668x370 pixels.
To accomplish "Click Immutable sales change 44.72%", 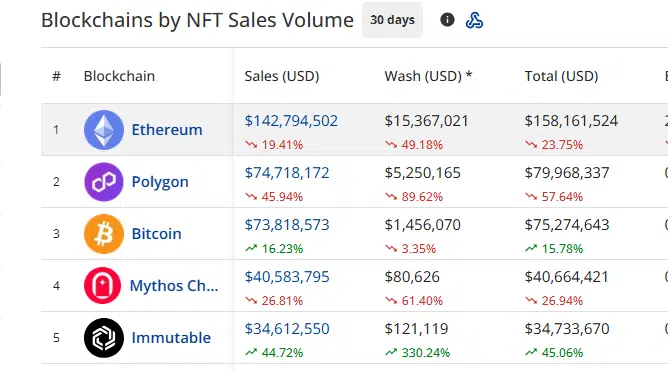I will pyautogui.click(x=274, y=353).
